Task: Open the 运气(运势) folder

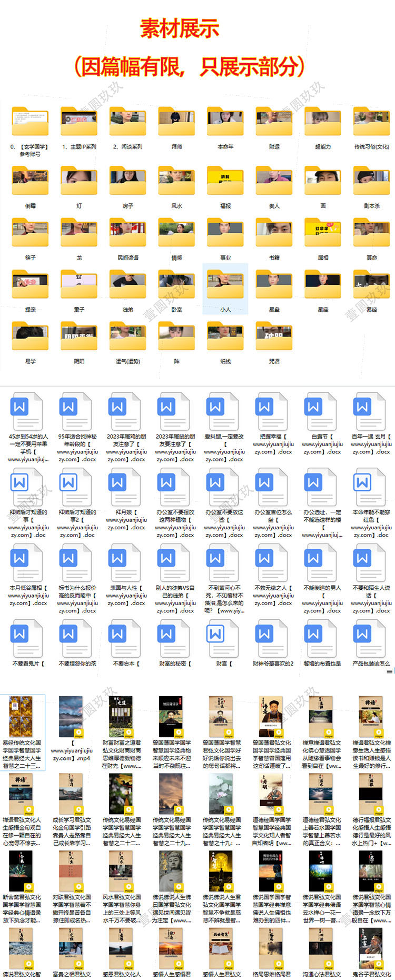Action: pos(128,338)
